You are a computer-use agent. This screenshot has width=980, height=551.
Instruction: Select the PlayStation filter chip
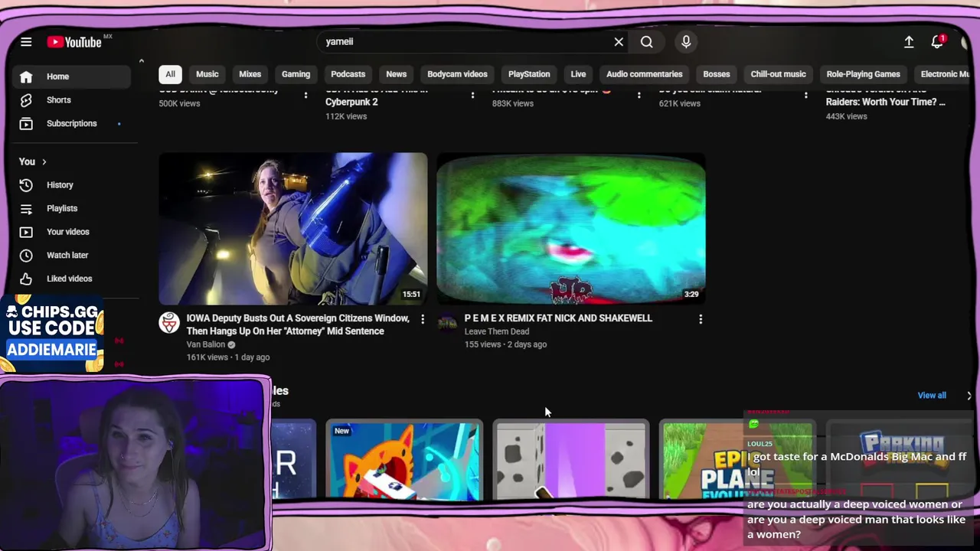tap(529, 74)
